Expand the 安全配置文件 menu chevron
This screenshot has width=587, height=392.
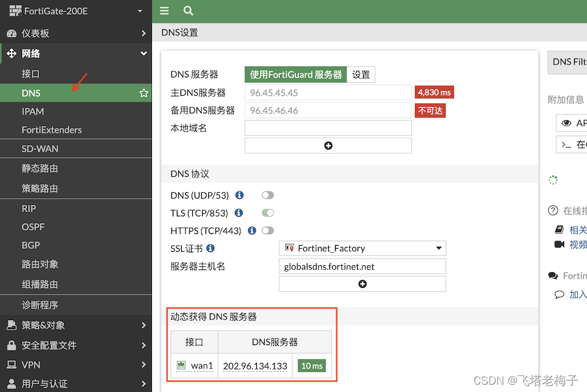pyautogui.click(x=143, y=345)
